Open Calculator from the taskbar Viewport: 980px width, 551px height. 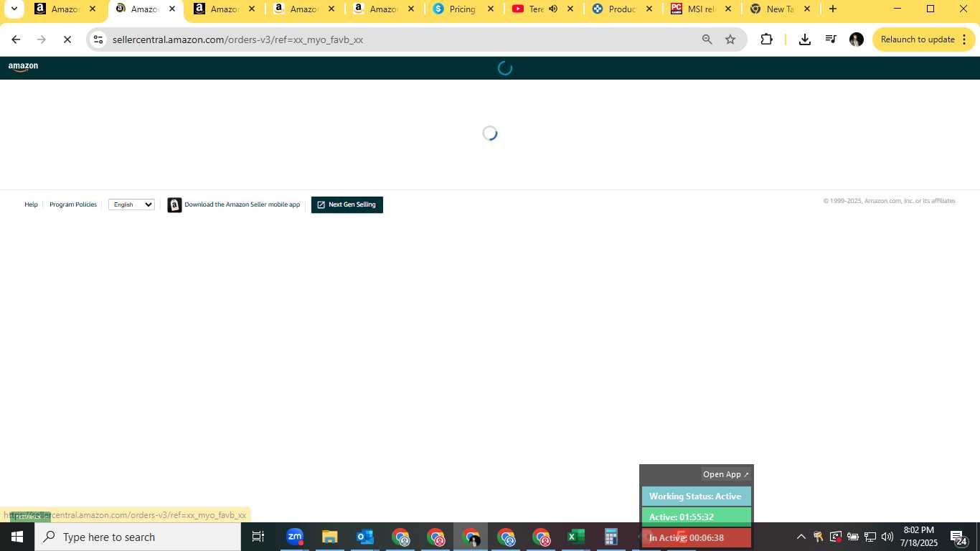[611, 537]
